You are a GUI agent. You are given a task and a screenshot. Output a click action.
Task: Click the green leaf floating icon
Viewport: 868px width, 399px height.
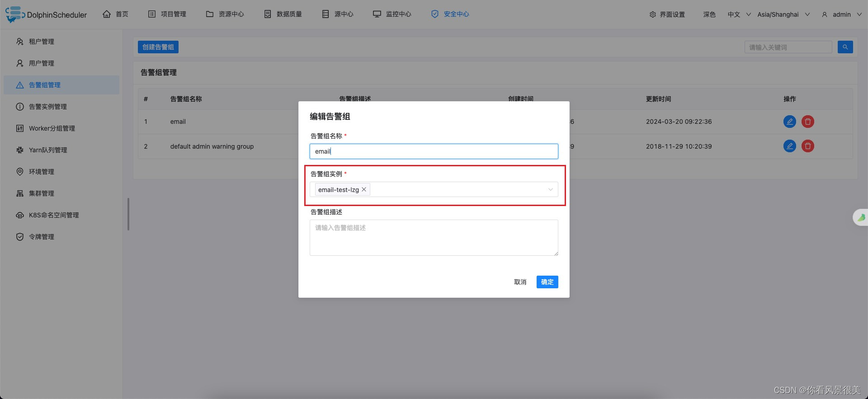point(861,217)
